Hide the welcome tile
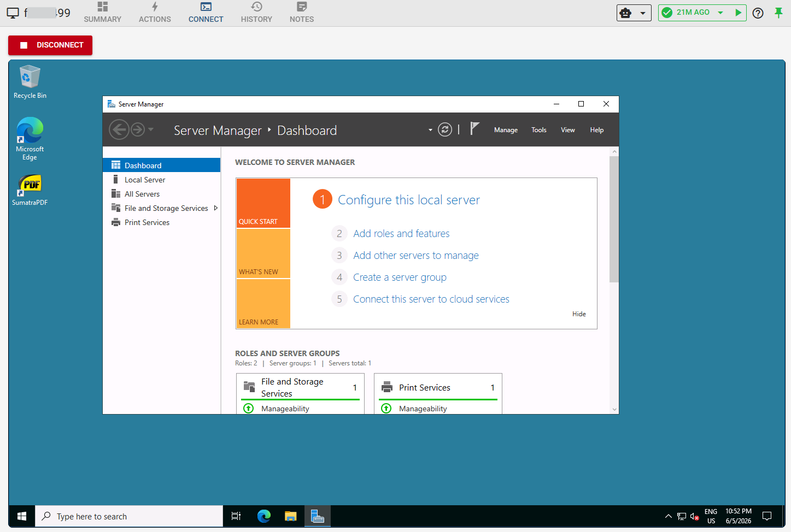This screenshot has width=791, height=532. pos(579,314)
